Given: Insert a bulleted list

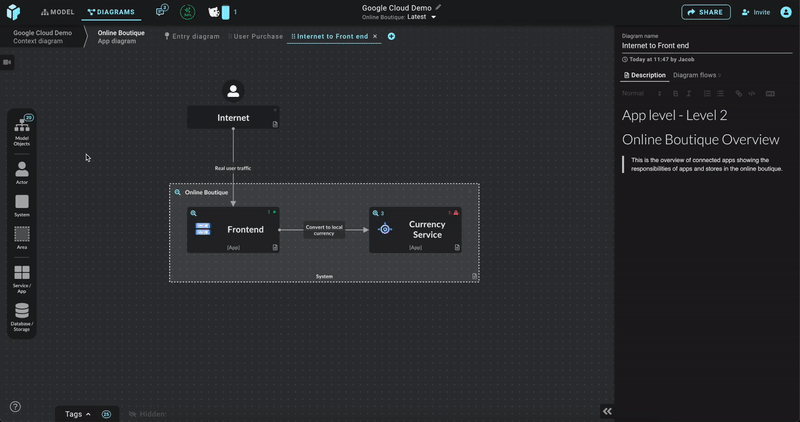Looking at the screenshot, I should 720,93.
